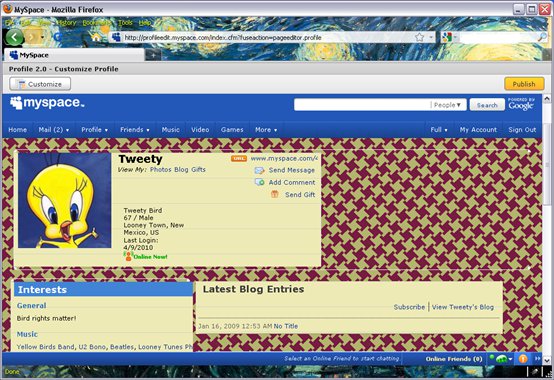Viewport: 554px width, 380px height.
Task: Click Tweety's profile picture
Action: [65, 200]
